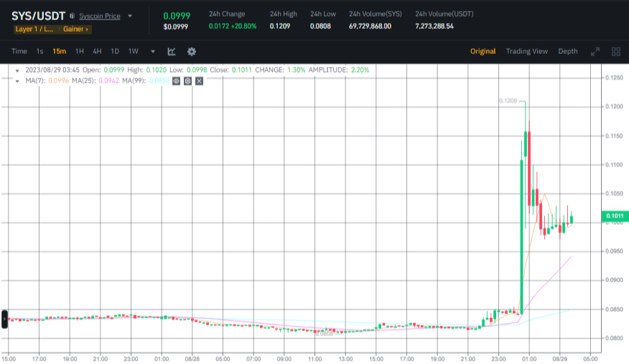This screenshot has width=629, height=364.
Task: Click the SYS/USDT pair title
Action: (38, 16)
